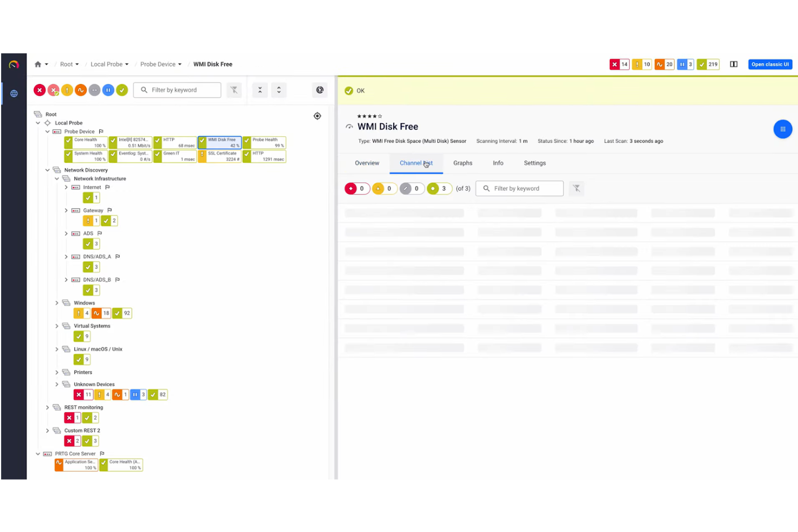
Task: Open the split view icon near Open classic UI
Action: tap(733, 64)
